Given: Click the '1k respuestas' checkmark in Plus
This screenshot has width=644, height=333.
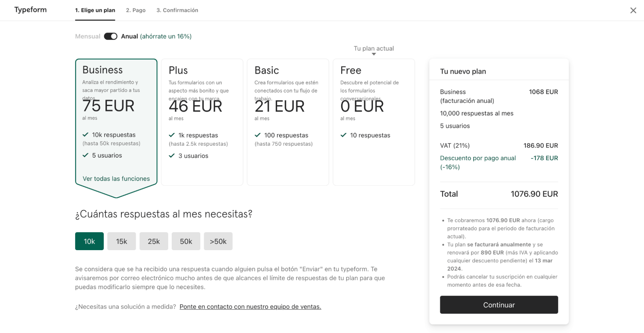Looking at the screenshot, I should (172, 135).
